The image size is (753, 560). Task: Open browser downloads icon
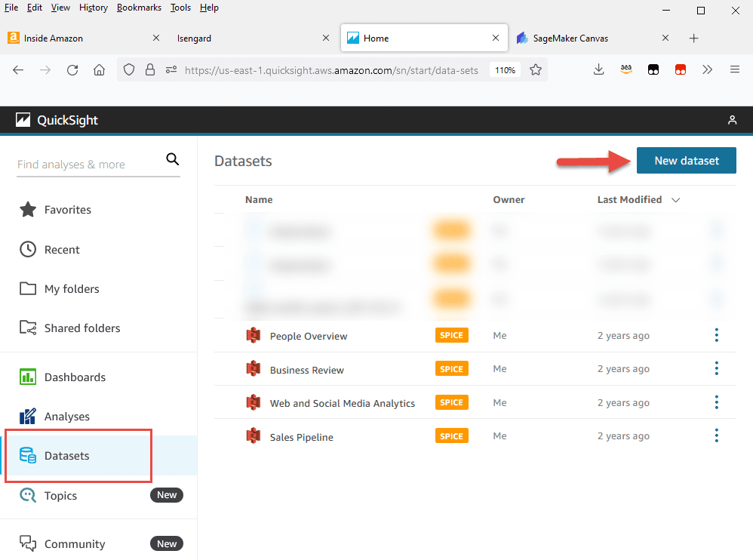click(598, 70)
